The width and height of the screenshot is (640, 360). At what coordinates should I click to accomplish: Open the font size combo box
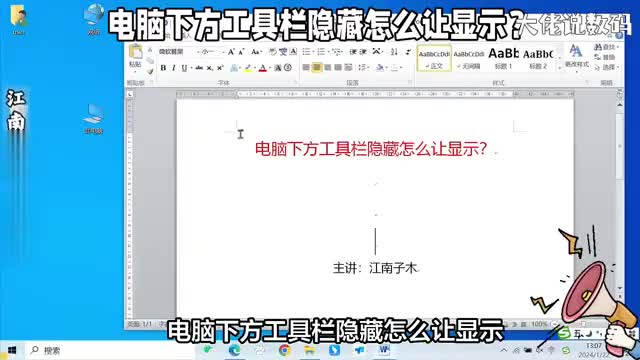coord(213,52)
